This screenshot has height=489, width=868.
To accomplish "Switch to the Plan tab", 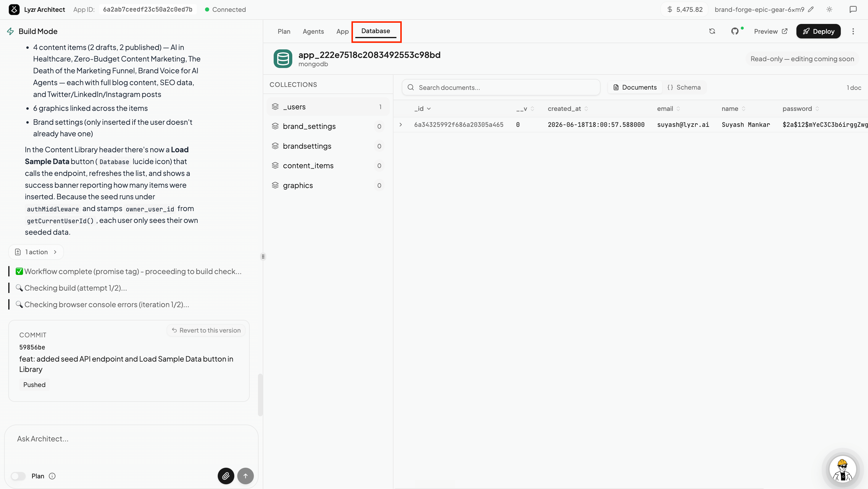I will point(284,31).
